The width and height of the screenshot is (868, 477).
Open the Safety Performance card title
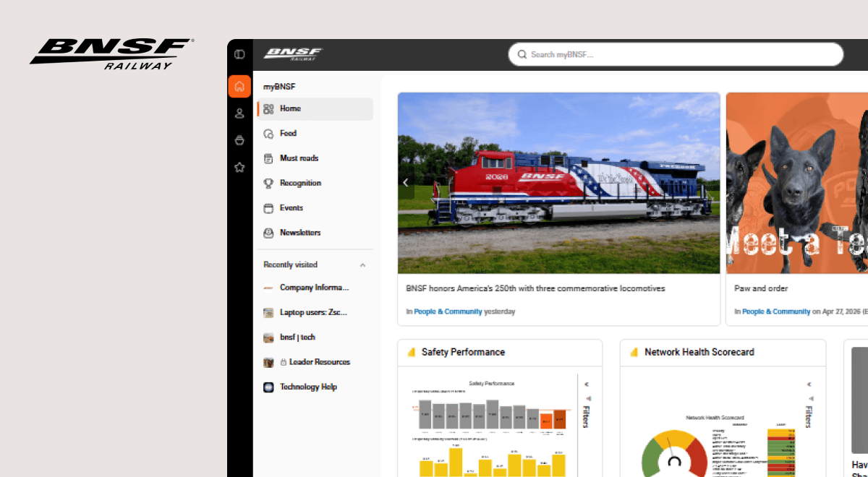click(x=463, y=353)
